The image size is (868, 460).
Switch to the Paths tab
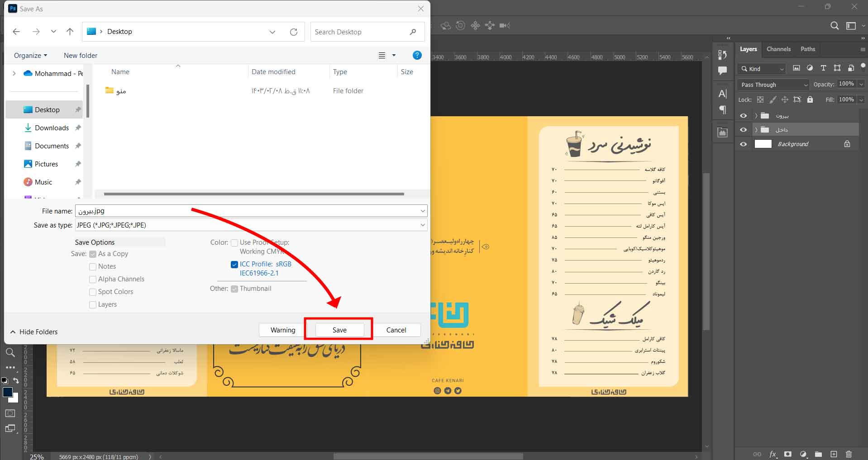(x=807, y=49)
